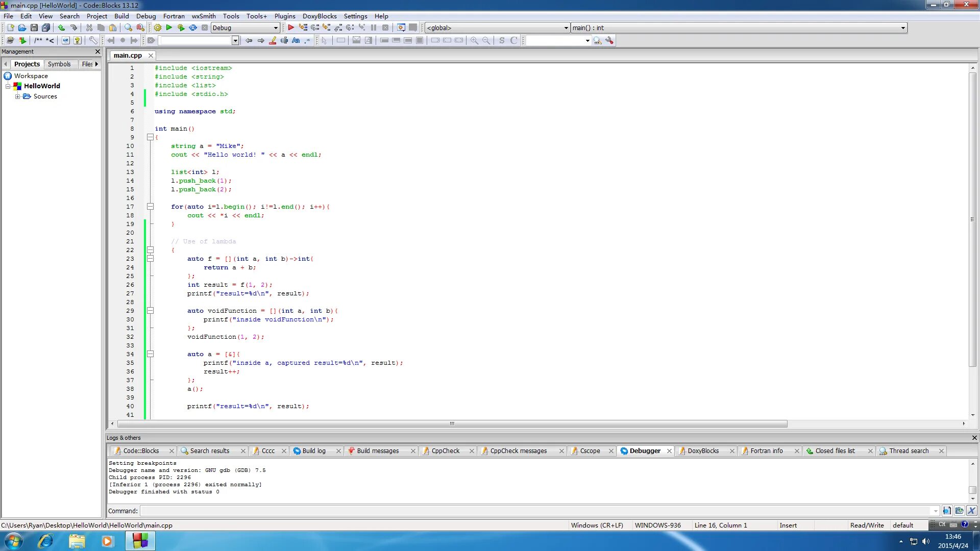The width and height of the screenshot is (980, 551).
Task: Open the Debug menu
Action: tap(145, 15)
